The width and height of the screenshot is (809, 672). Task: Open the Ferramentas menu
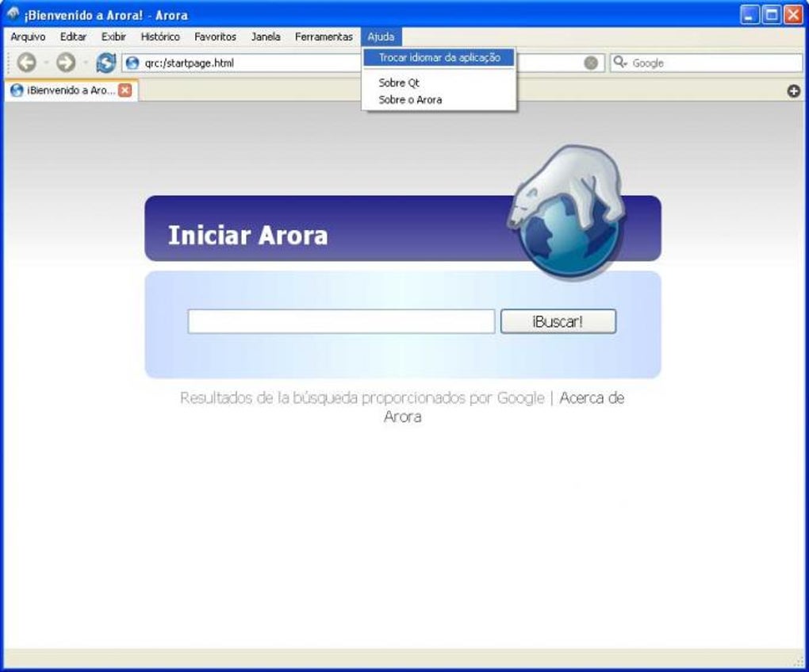tap(324, 36)
